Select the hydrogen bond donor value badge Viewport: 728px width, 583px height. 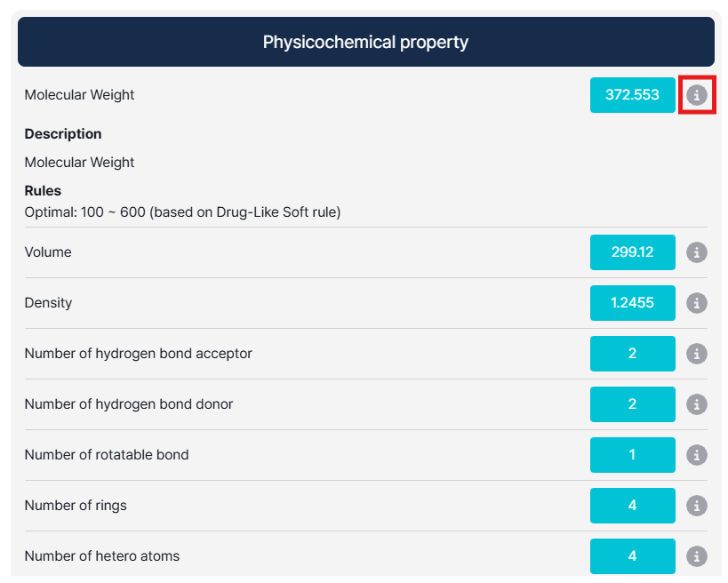pos(632,404)
